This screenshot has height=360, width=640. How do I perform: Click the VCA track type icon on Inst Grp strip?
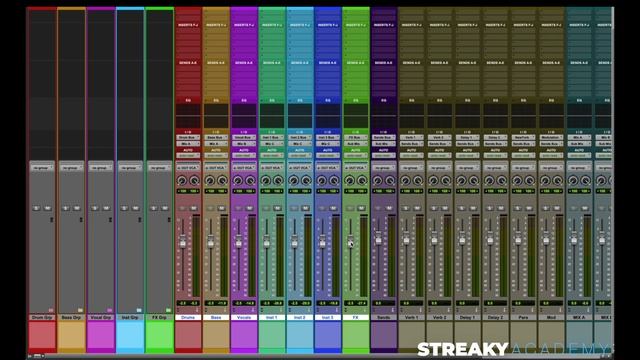[139, 310]
